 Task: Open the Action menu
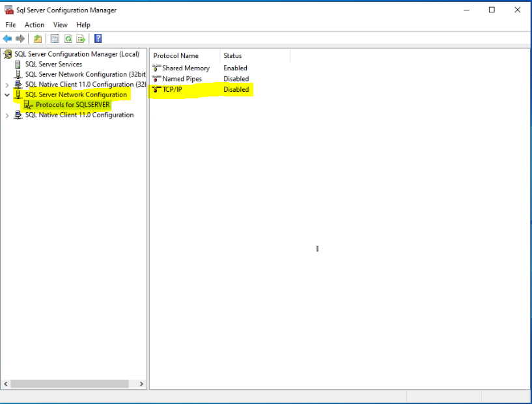(35, 25)
